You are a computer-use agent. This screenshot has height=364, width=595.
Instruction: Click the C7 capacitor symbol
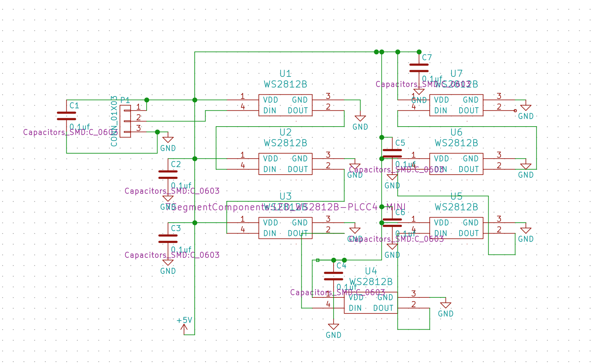tap(419, 68)
